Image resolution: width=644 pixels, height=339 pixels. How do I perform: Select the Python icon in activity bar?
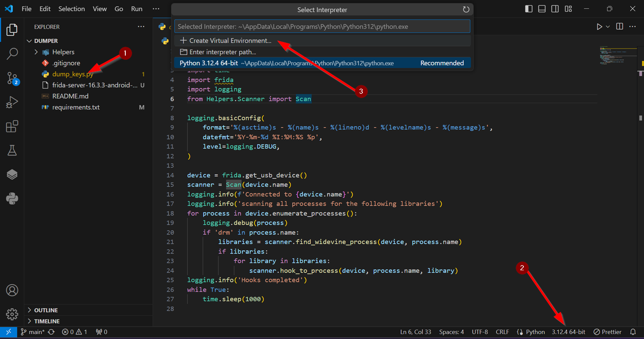pos(12,198)
